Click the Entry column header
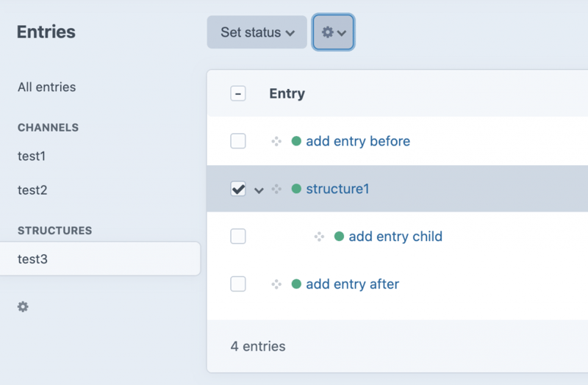 tap(287, 93)
